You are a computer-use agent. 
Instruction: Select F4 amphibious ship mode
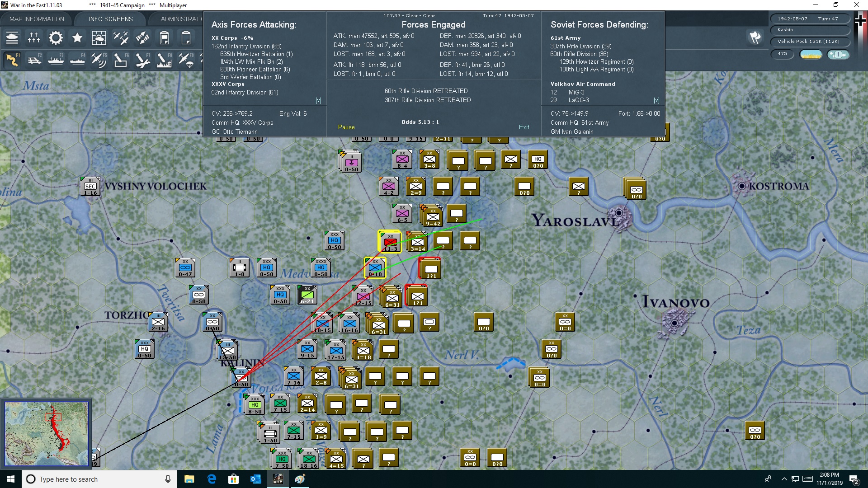tap(77, 60)
